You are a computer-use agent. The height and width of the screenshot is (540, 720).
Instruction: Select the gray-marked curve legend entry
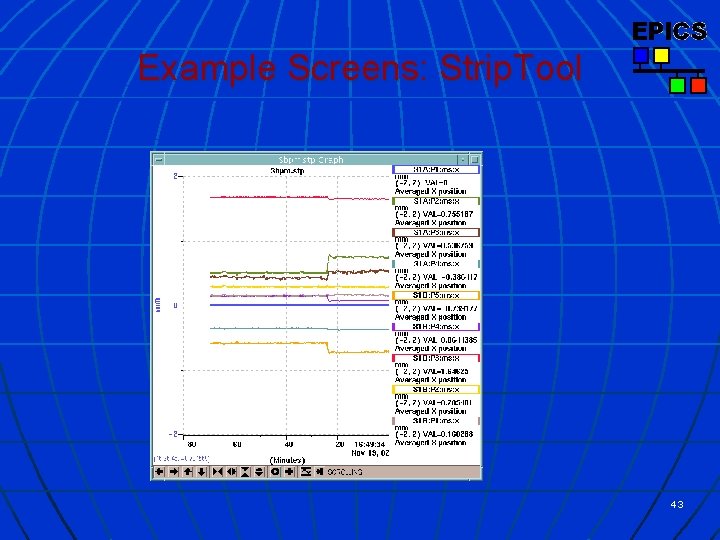pyautogui.click(x=436, y=421)
